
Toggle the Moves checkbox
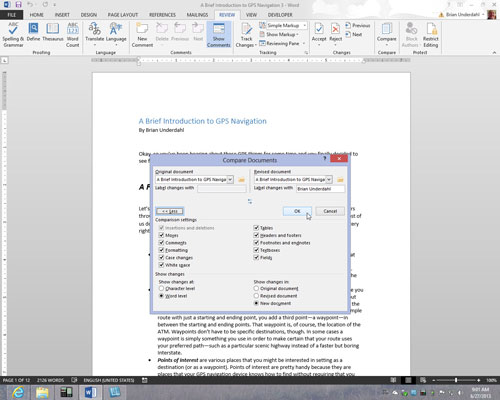click(x=161, y=235)
